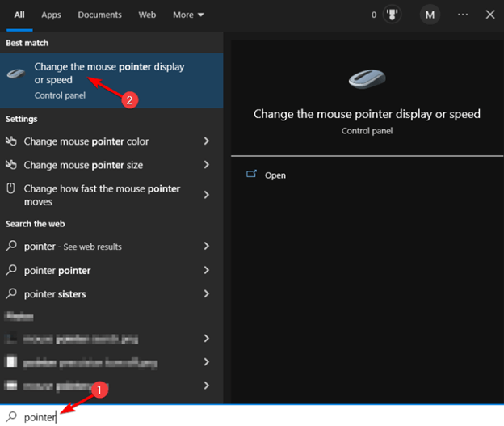
Task: Click the icon beside Change mouse pointer color
Action: click(11, 141)
